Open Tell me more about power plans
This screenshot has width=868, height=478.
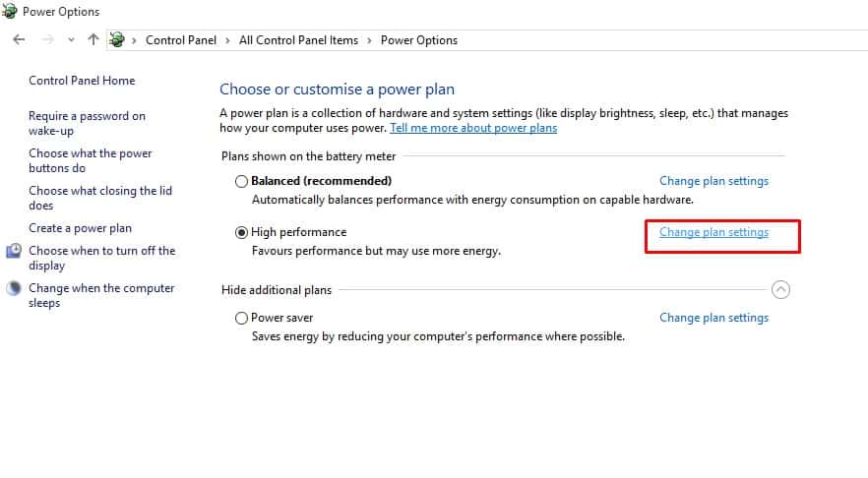[x=473, y=128]
